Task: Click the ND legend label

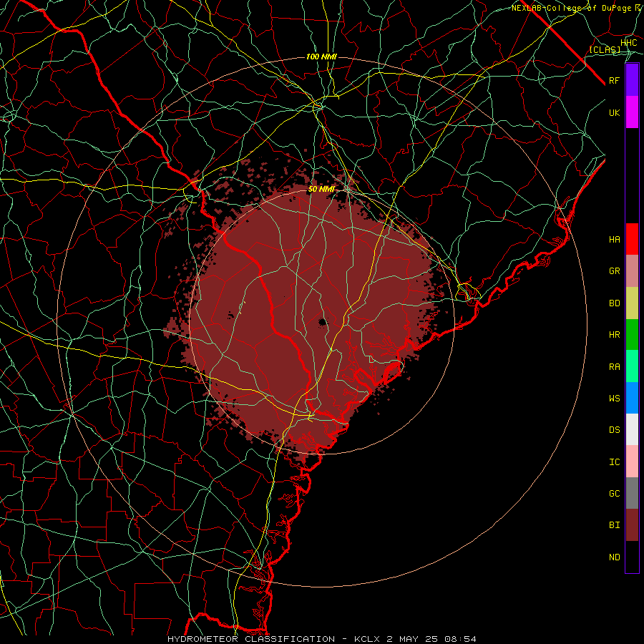Action: coord(615,557)
